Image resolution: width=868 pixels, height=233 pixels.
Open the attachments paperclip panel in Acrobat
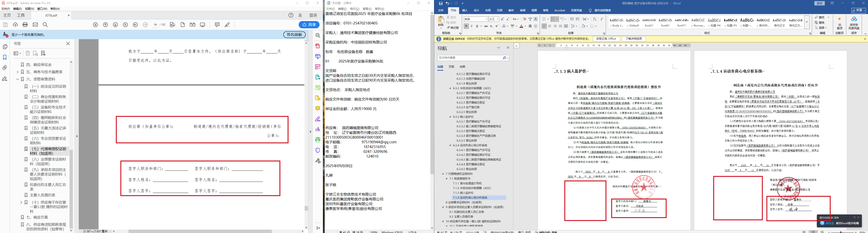[x=5, y=68]
